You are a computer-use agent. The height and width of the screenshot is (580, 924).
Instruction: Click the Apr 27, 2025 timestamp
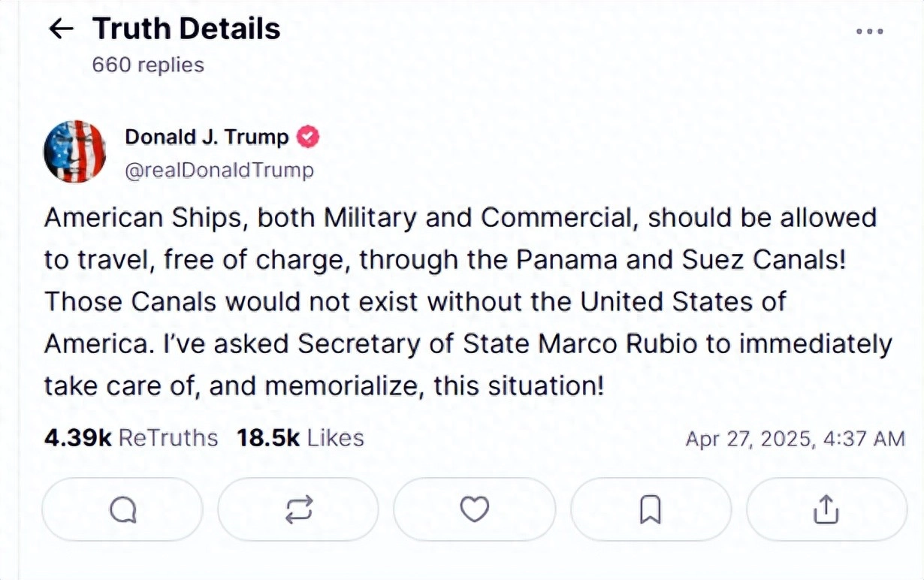click(795, 439)
